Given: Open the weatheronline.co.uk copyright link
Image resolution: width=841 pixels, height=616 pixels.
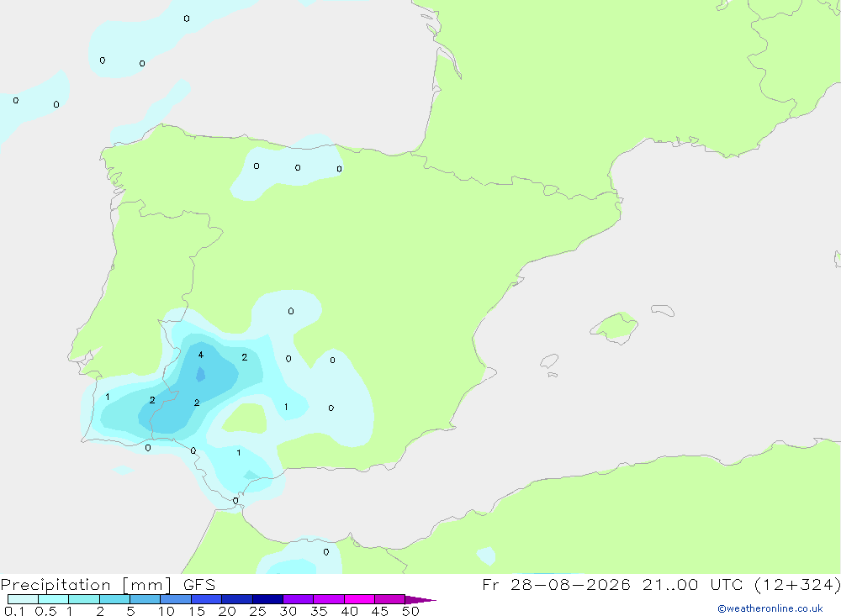Looking at the screenshot, I should (x=770, y=608).
